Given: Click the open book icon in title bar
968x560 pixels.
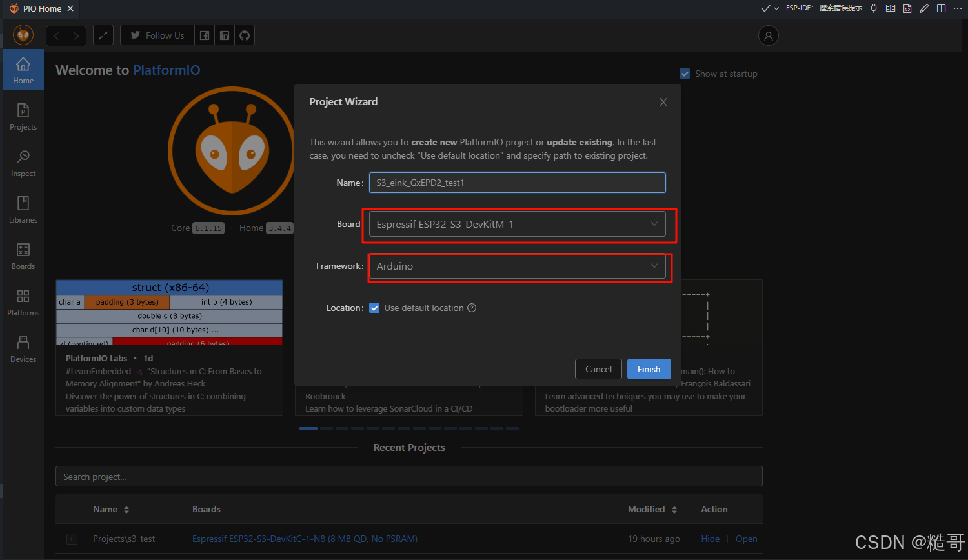Looking at the screenshot, I should coord(891,8).
